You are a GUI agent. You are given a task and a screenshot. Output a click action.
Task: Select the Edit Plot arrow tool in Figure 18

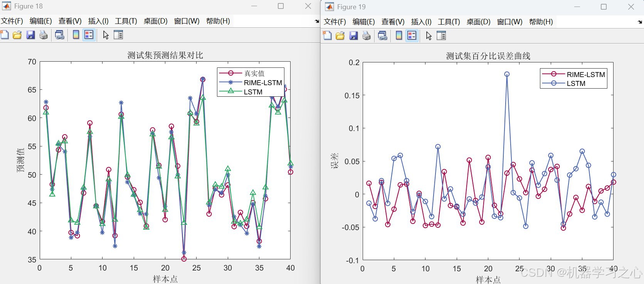[106, 35]
